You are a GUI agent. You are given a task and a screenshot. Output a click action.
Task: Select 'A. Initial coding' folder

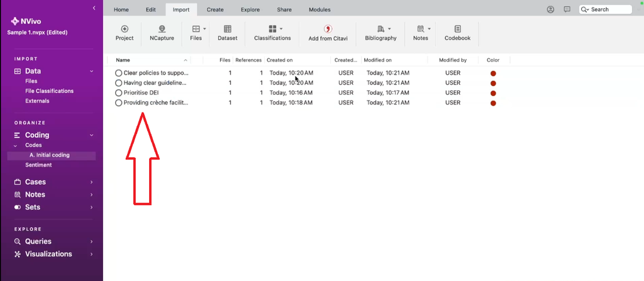coord(52,155)
